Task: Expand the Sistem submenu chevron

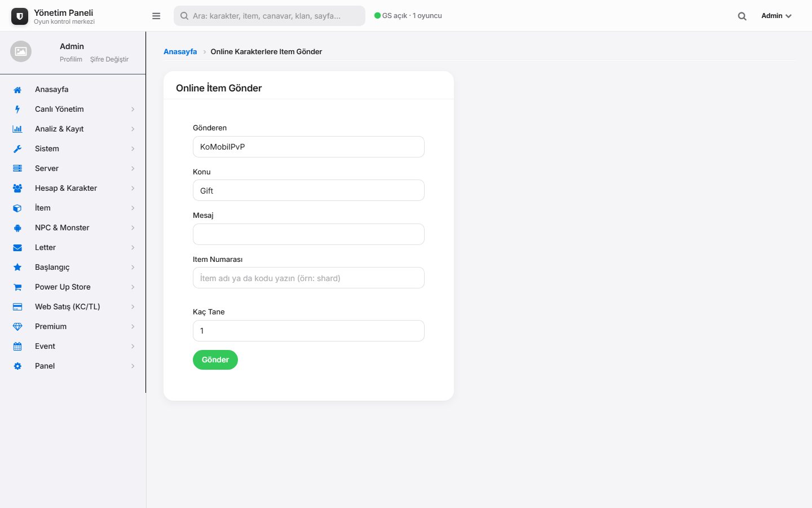Action: [x=133, y=149]
